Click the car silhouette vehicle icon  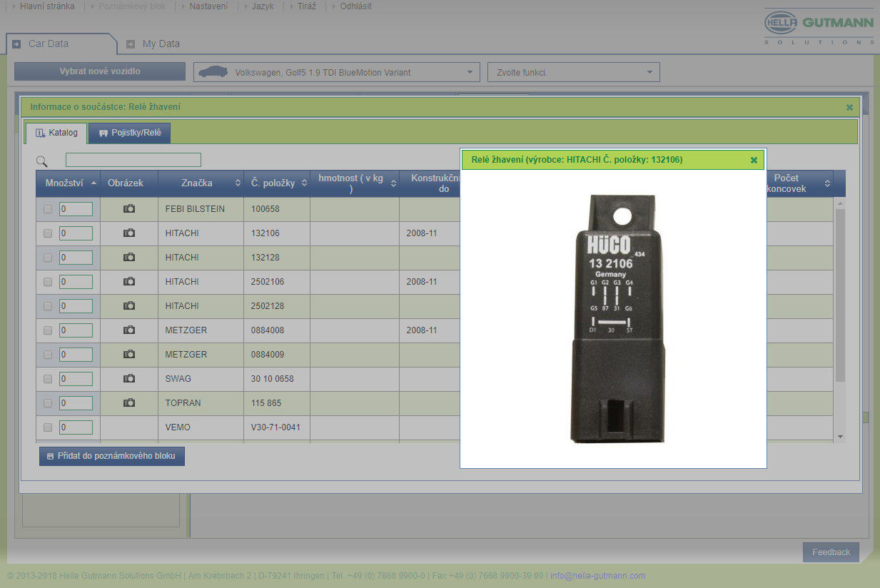pyautogui.click(x=213, y=72)
